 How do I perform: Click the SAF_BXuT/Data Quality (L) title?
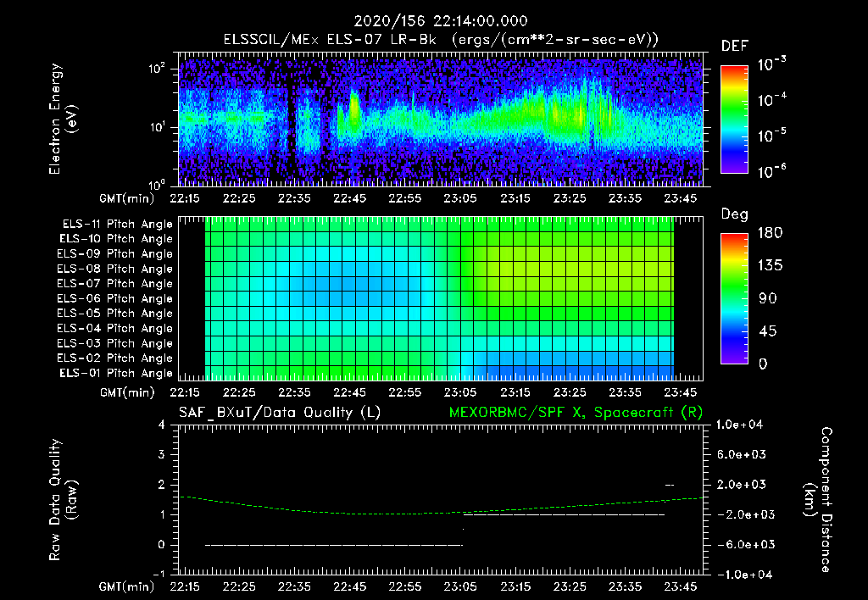280,413
